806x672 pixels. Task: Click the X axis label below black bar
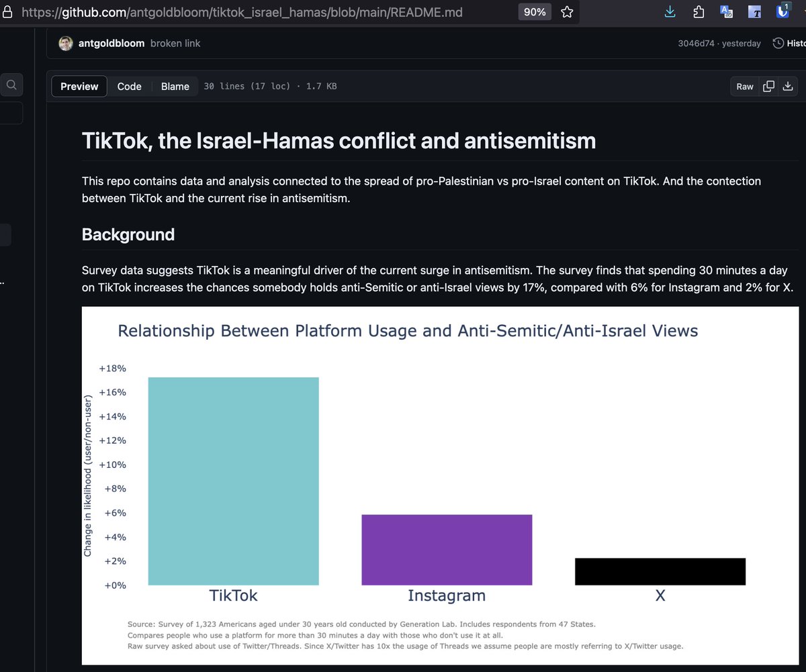(660, 595)
